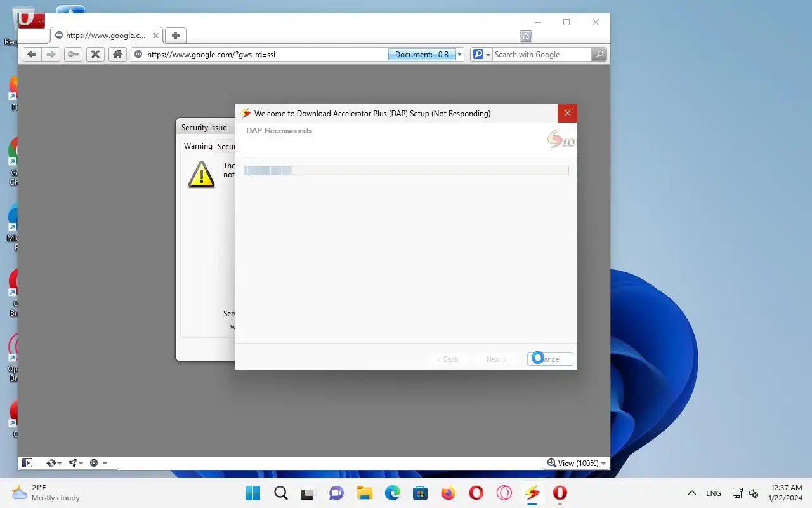Open the 12:37 AM clock and date
Screen dimensions: 812x508
click(x=787, y=493)
